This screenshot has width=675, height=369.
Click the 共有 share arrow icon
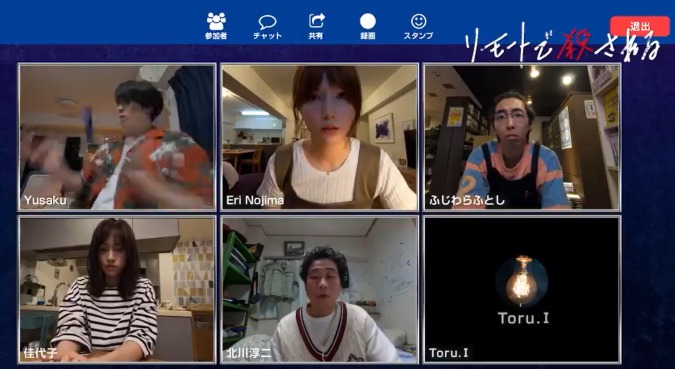point(317,21)
